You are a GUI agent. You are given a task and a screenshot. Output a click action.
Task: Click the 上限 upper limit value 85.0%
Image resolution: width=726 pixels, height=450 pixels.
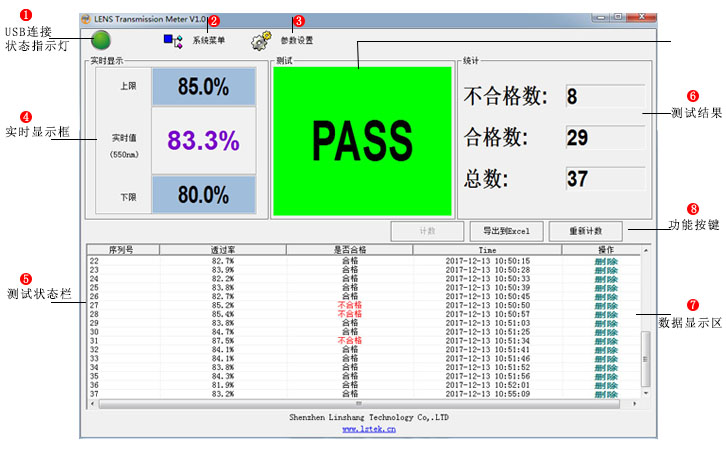click(204, 87)
